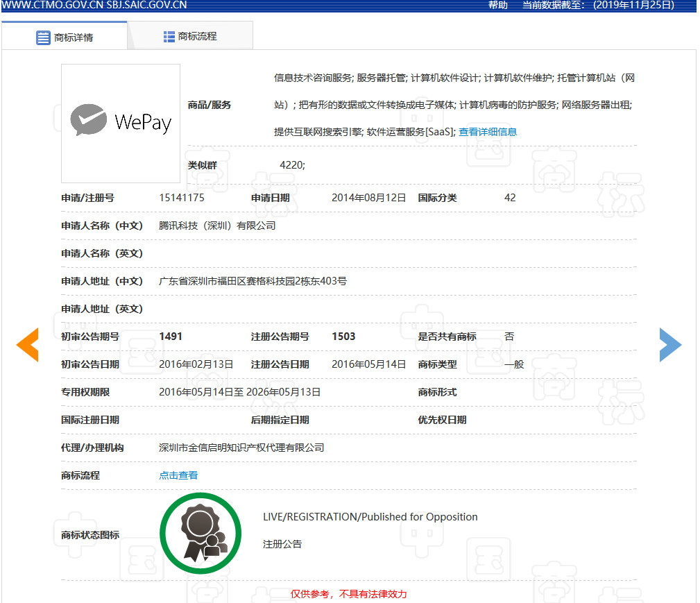Select registration announcement issue 1503
This screenshot has width=700, height=603.
pos(343,337)
